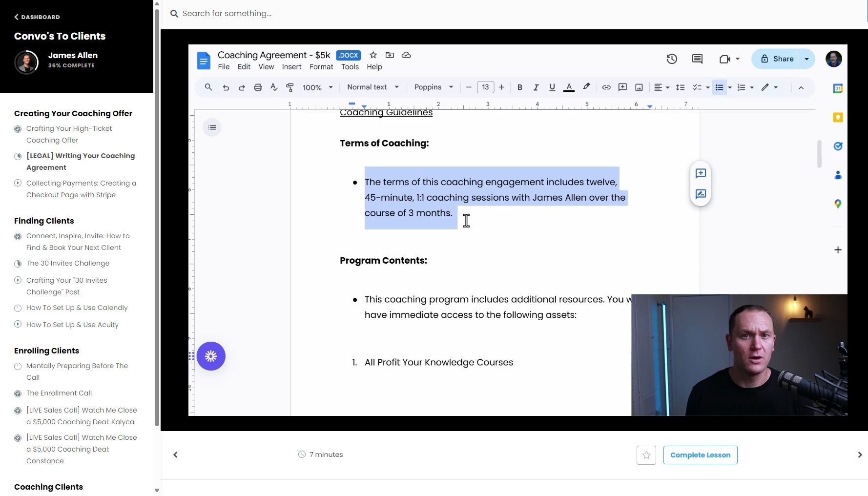Click the purple floating widget button
The height and width of the screenshot is (496, 868).
[211, 356]
